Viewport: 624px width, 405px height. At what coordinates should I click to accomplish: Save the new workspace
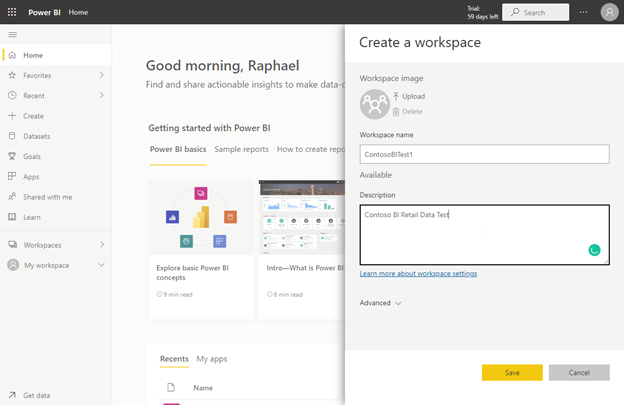[x=512, y=373]
